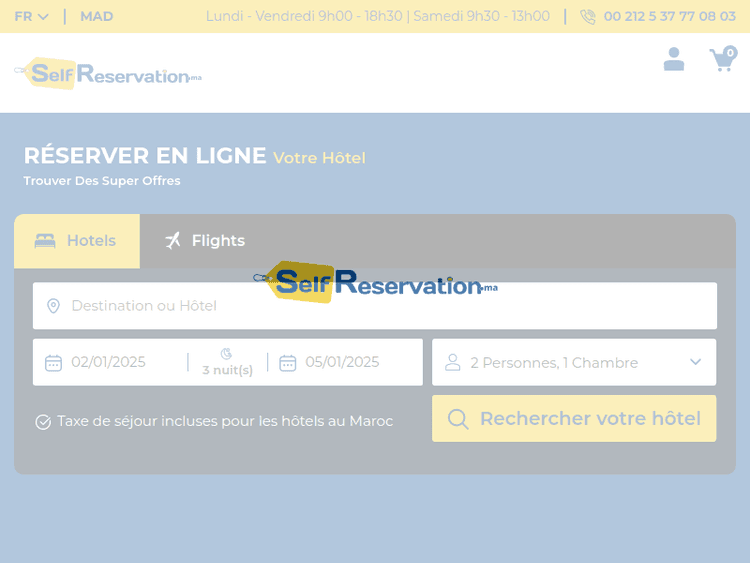
Task: Select the MAD currency option
Action: [x=97, y=17]
